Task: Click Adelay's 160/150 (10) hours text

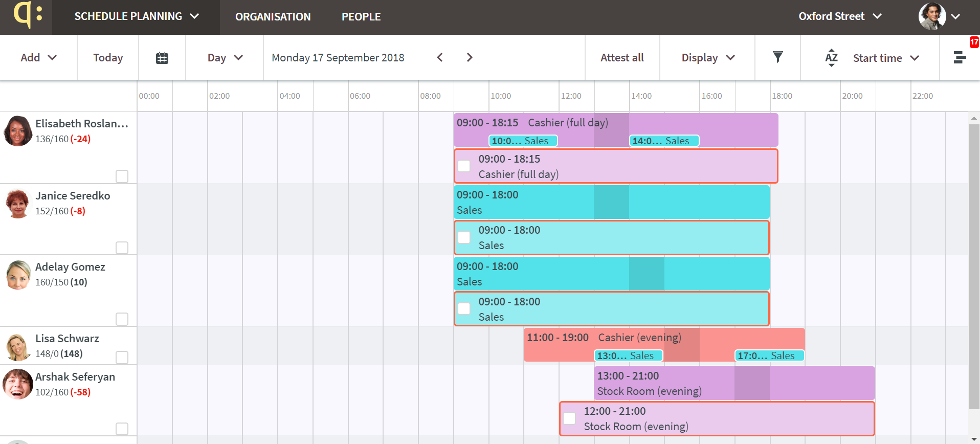Action: tap(61, 282)
